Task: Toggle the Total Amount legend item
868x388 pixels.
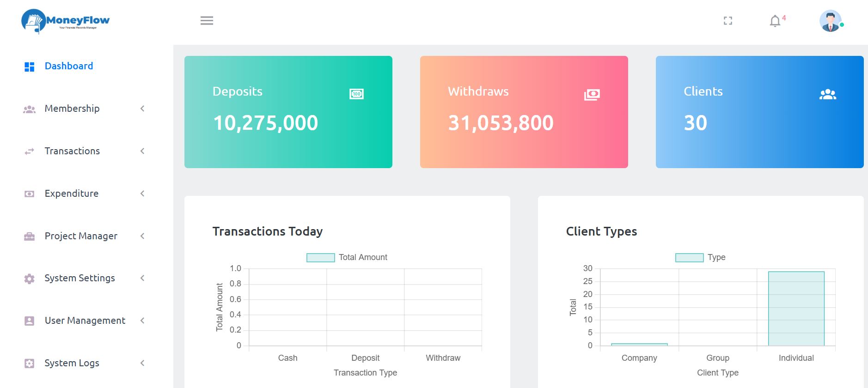Action: [347, 257]
